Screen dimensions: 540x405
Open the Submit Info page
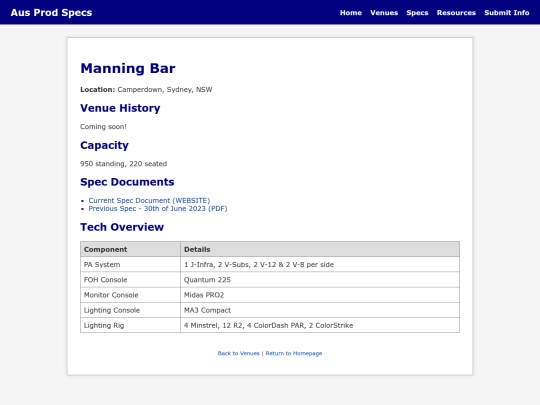(507, 13)
